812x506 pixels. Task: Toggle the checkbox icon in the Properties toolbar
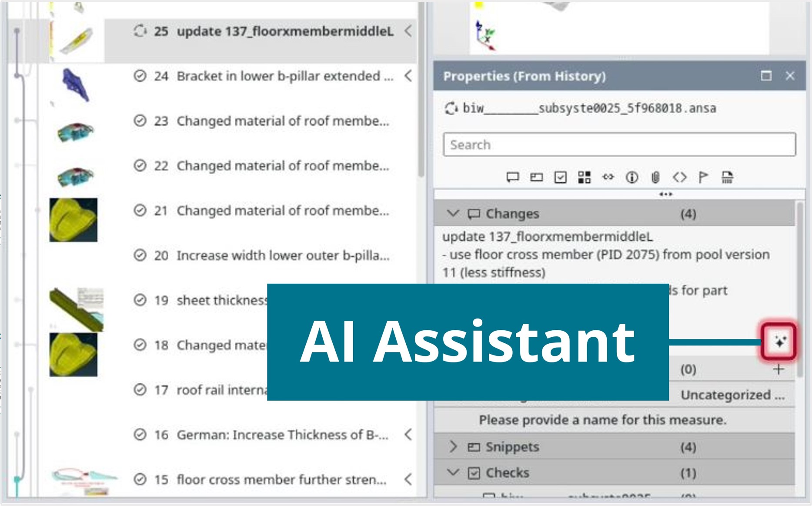(x=560, y=178)
